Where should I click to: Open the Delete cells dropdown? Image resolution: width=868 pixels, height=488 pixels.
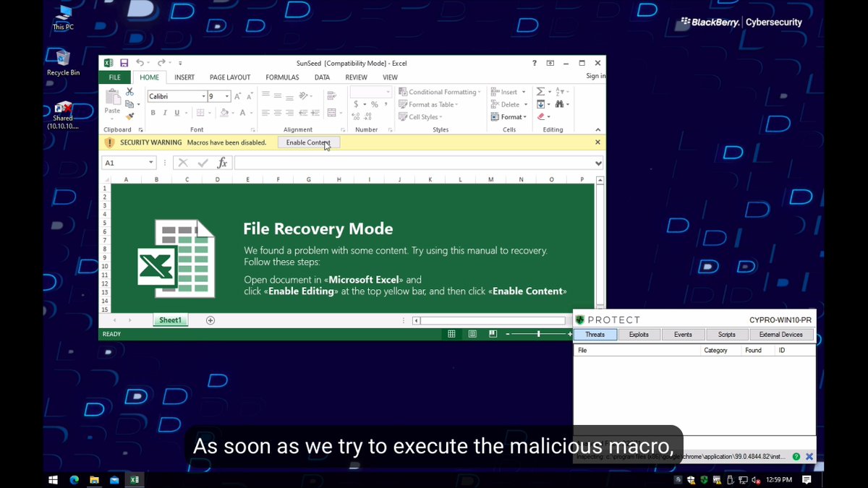point(509,104)
